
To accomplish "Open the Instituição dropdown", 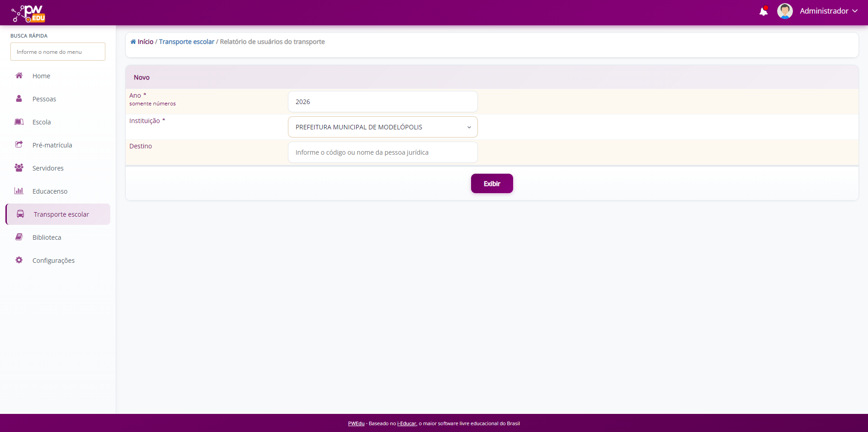I will [x=382, y=127].
